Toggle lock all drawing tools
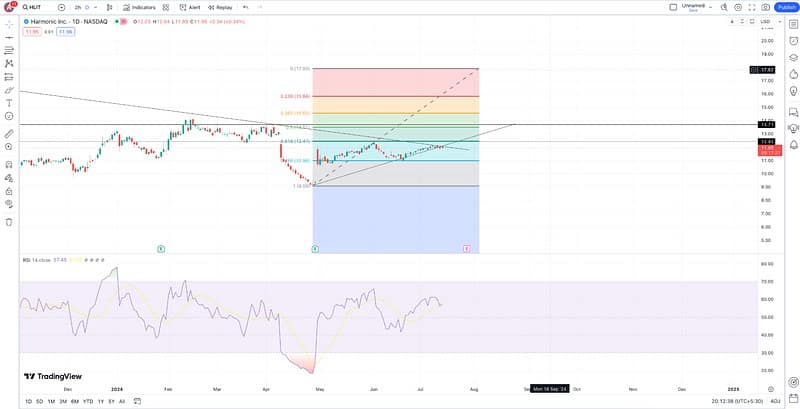 (9, 191)
